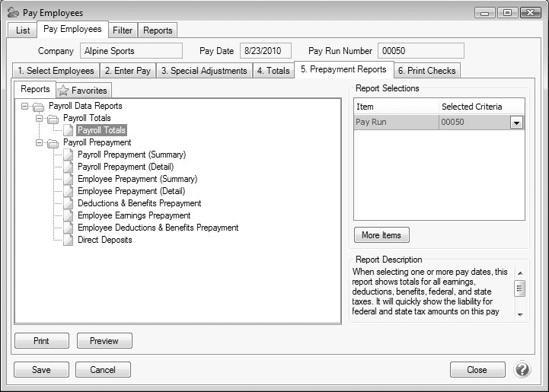
Task: Click the Payroll Data Reports folder icon
Action: click(39, 107)
